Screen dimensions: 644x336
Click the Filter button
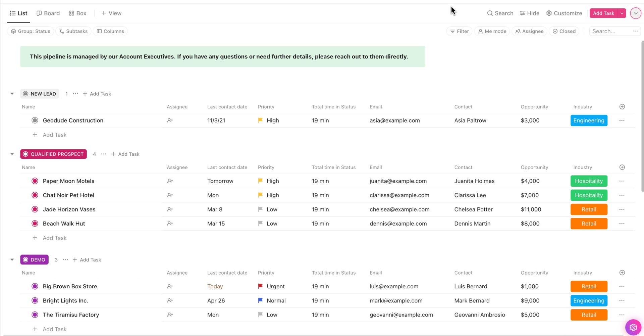459,31
